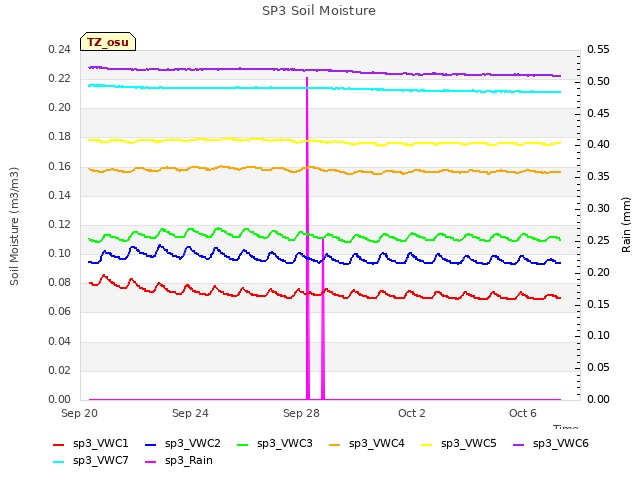Click the red sp3_VWC1 legend color marker
This screenshot has height=480, width=640.
coord(59,444)
